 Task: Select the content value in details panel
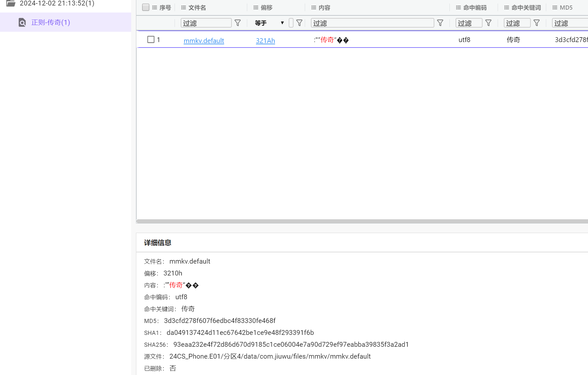click(181, 285)
